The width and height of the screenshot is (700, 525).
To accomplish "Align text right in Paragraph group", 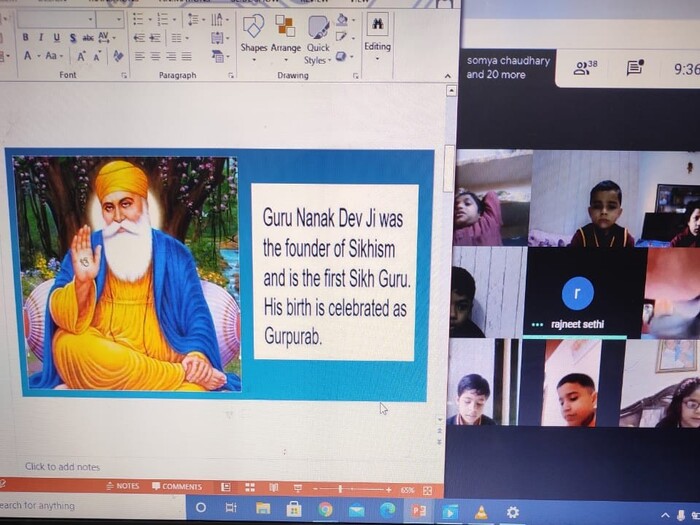I will 171,56.
